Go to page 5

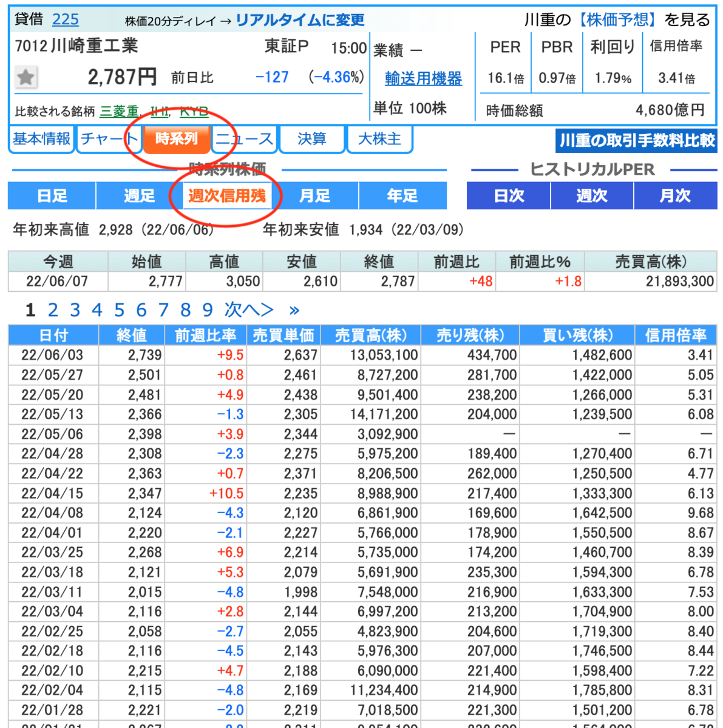click(x=120, y=311)
